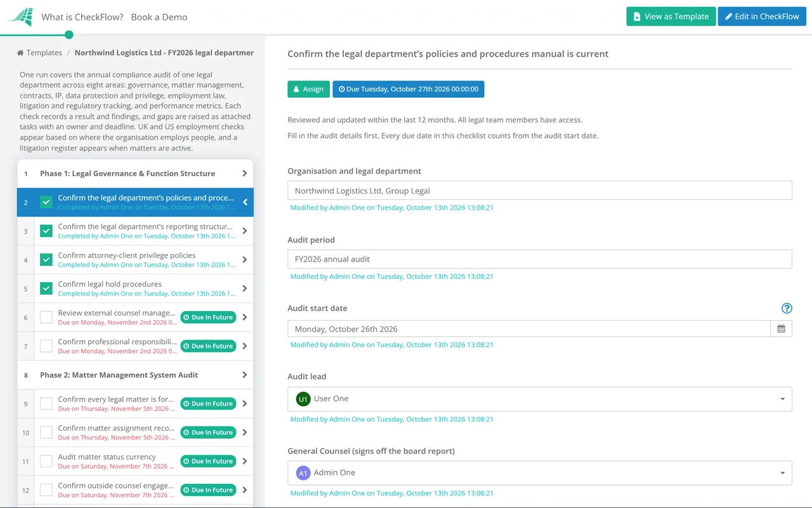The height and width of the screenshot is (508, 812).
Task: Expand the reporting structure task chevron
Action: click(x=245, y=231)
